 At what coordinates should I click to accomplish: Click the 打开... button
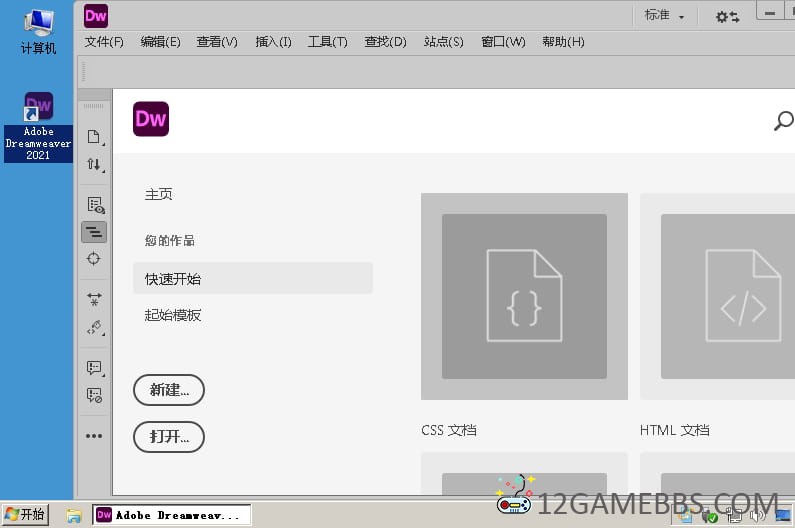pos(169,437)
